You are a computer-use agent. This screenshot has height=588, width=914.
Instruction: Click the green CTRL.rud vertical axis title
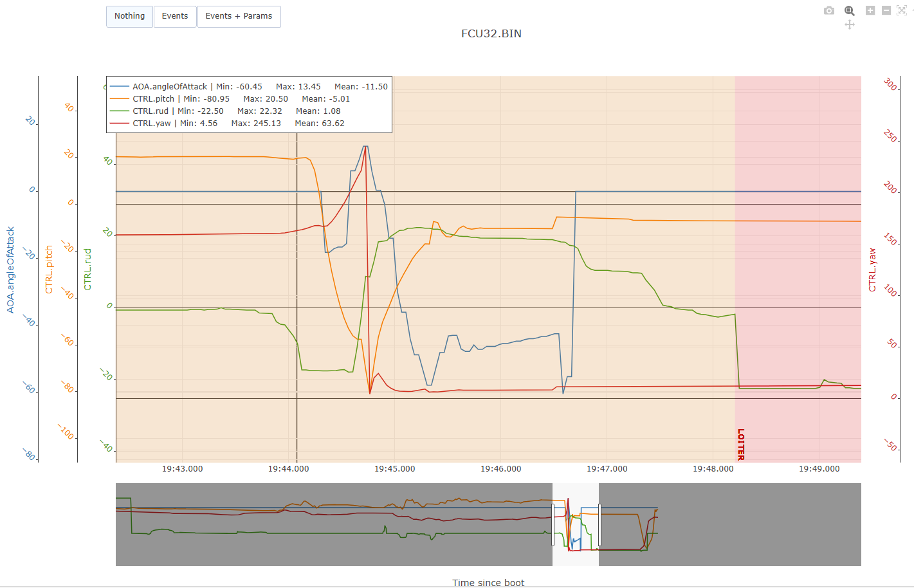87,270
